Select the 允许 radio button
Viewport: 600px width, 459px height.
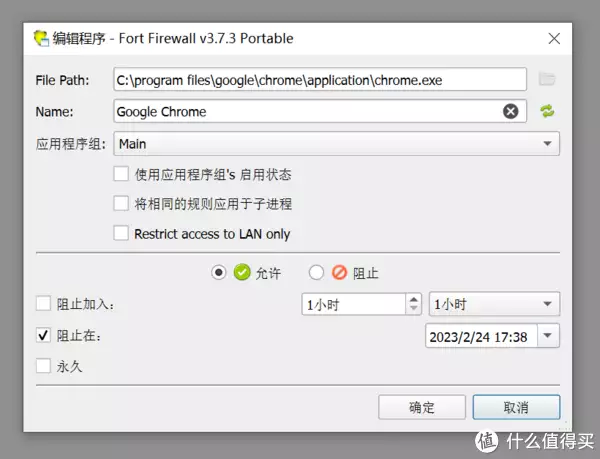[x=218, y=273]
